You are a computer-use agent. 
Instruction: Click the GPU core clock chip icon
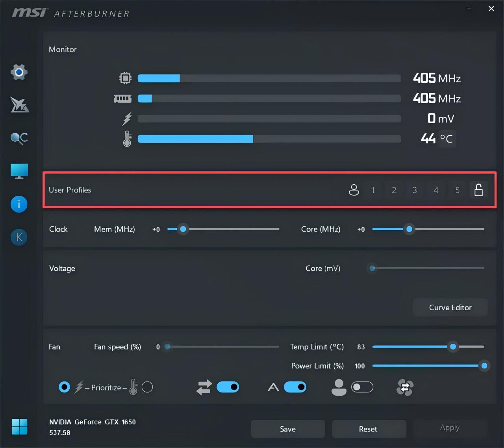[125, 78]
